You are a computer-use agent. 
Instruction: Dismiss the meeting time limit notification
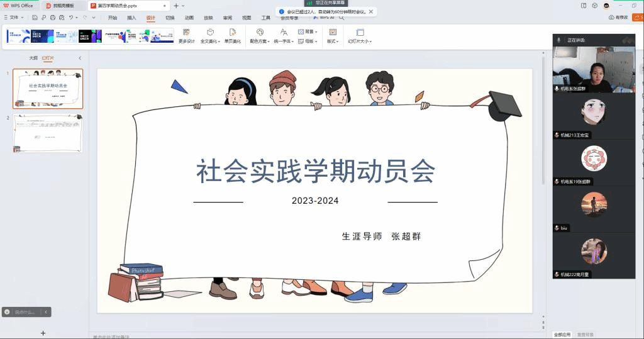point(371,11)
